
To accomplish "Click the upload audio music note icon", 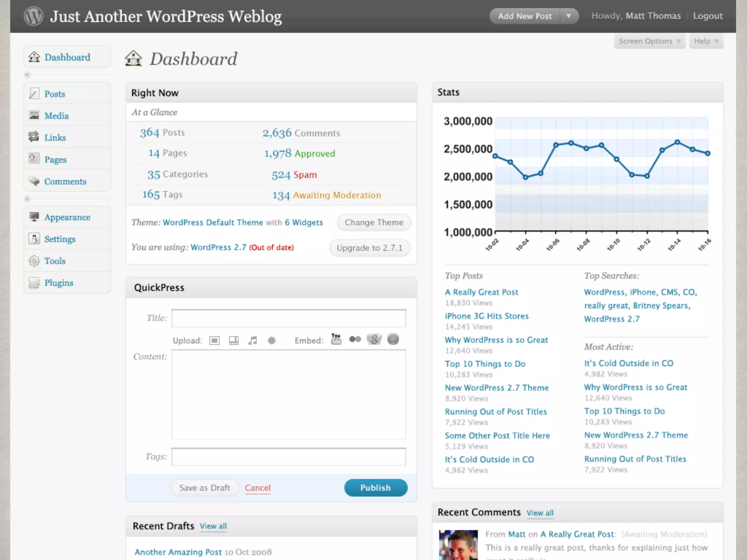I will click(x=252, y=341).
